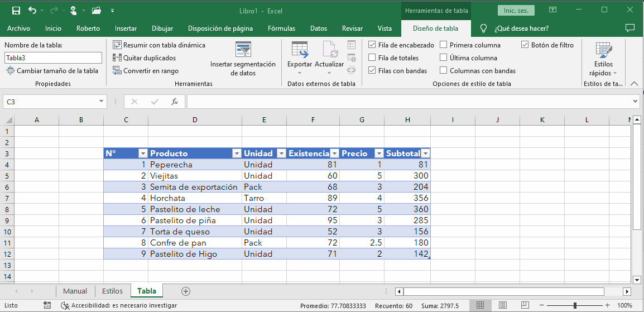The width and height of the screenshot is (644, 312).
Task: Click the Estilos rápidos gallery icon
Action: 604,50
